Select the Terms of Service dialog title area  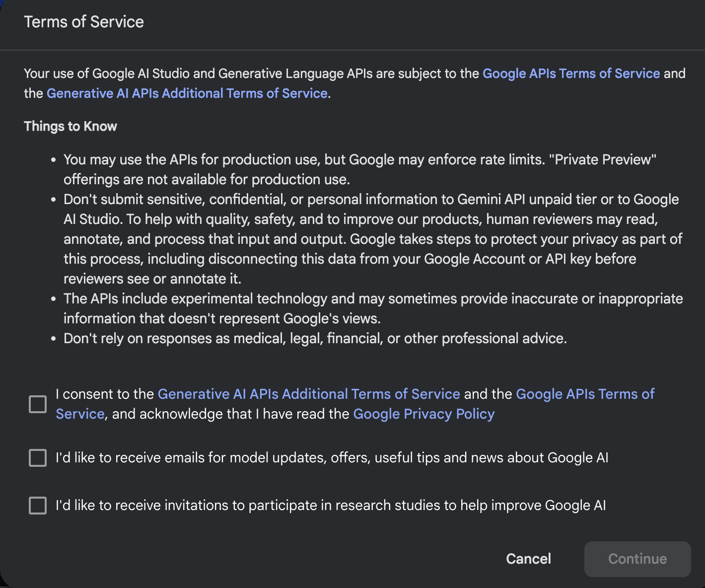(83, 21)
